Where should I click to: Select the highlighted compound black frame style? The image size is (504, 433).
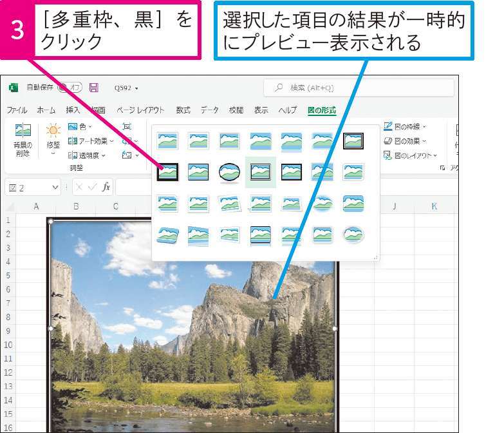tap(260, 172)
